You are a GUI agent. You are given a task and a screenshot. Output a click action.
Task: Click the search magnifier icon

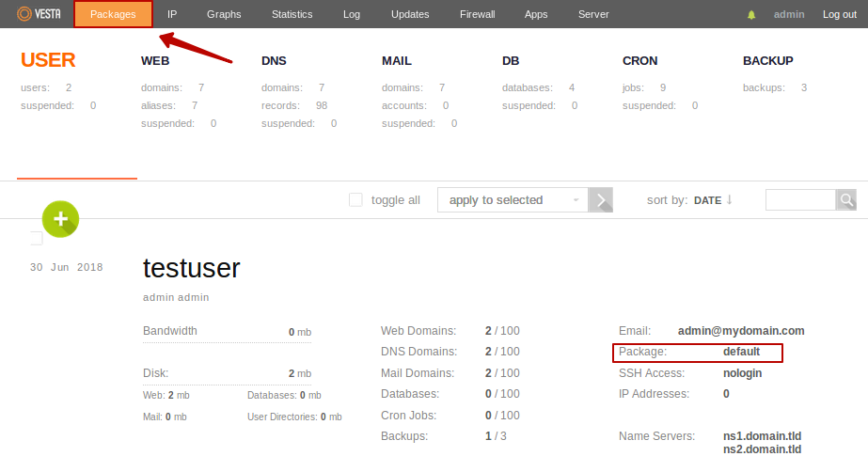click(x=846, y=200)
